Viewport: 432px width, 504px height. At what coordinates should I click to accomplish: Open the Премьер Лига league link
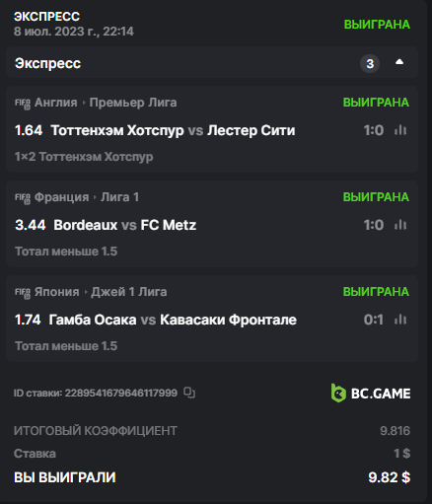click(x=133, y=103)
